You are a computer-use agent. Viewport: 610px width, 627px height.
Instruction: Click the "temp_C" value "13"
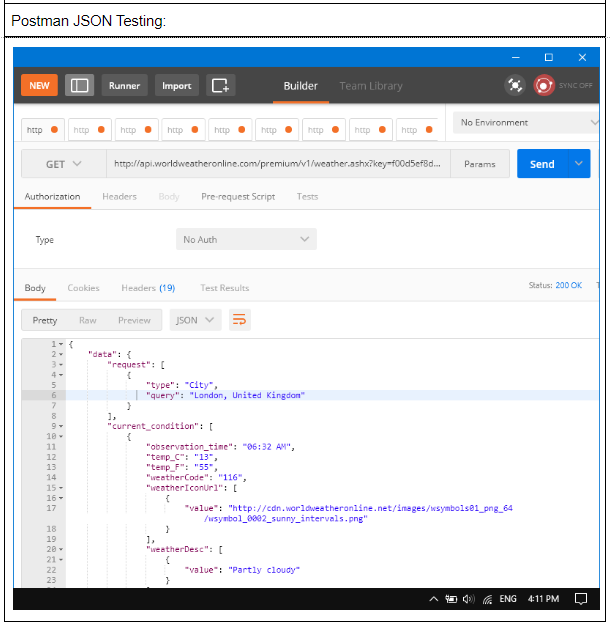[x=204, y=457]
